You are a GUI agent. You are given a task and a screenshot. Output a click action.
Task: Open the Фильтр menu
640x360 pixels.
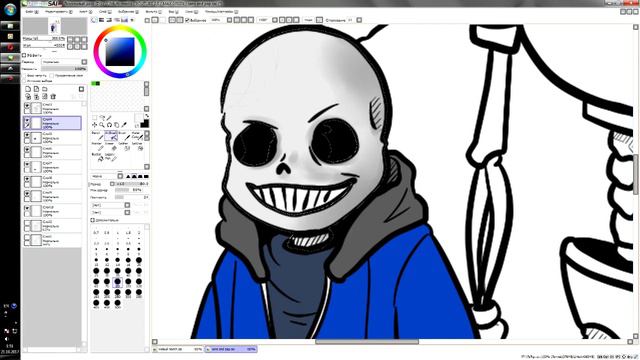[153, 12]
